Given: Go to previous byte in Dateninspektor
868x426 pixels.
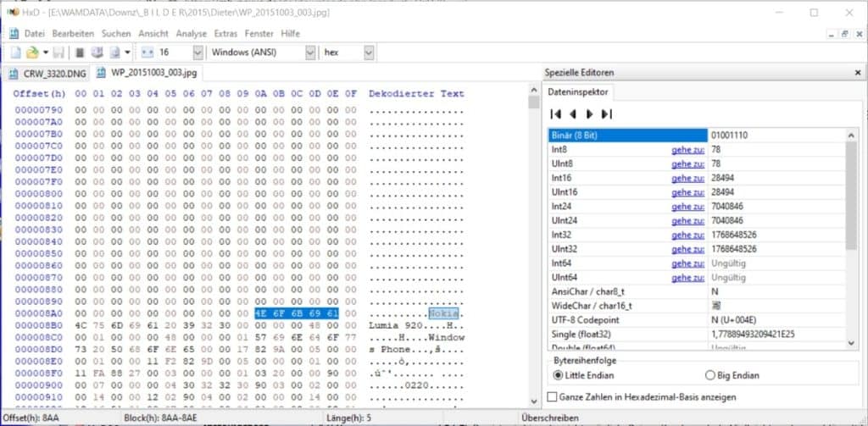Looking at the screenshot, I should click(573, 114).
